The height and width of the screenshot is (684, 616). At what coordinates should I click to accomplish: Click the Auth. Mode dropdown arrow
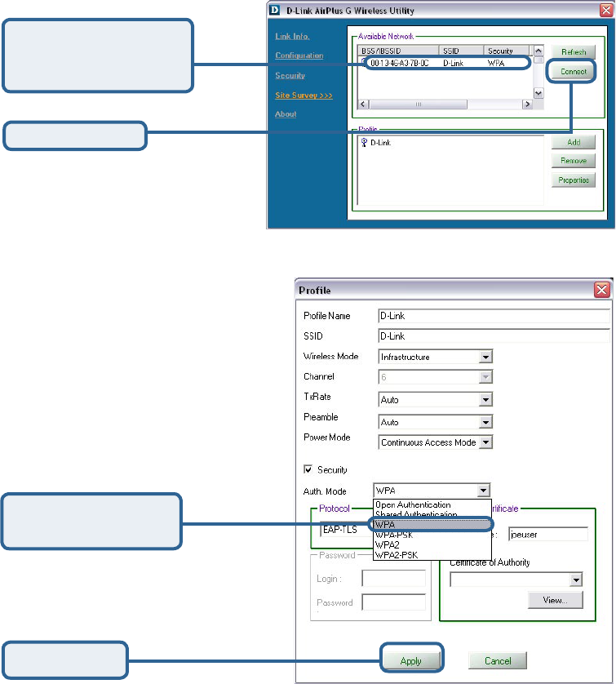click(x=483, y=491)
